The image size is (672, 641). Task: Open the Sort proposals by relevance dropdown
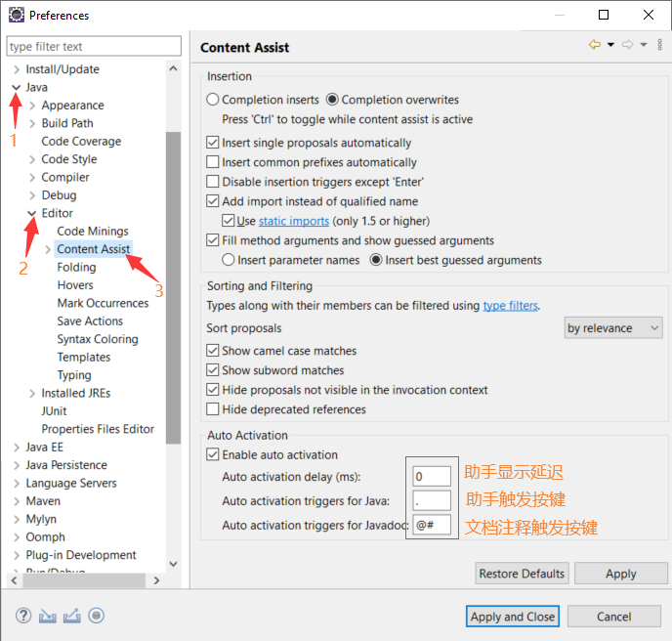[x=613, y=328]
